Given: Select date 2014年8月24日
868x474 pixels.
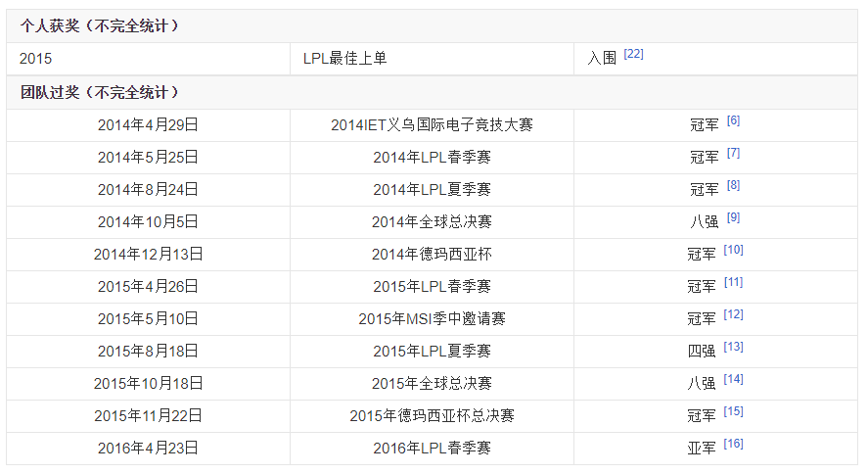Looking at the screenshot, I should click(x=148, y=189).
